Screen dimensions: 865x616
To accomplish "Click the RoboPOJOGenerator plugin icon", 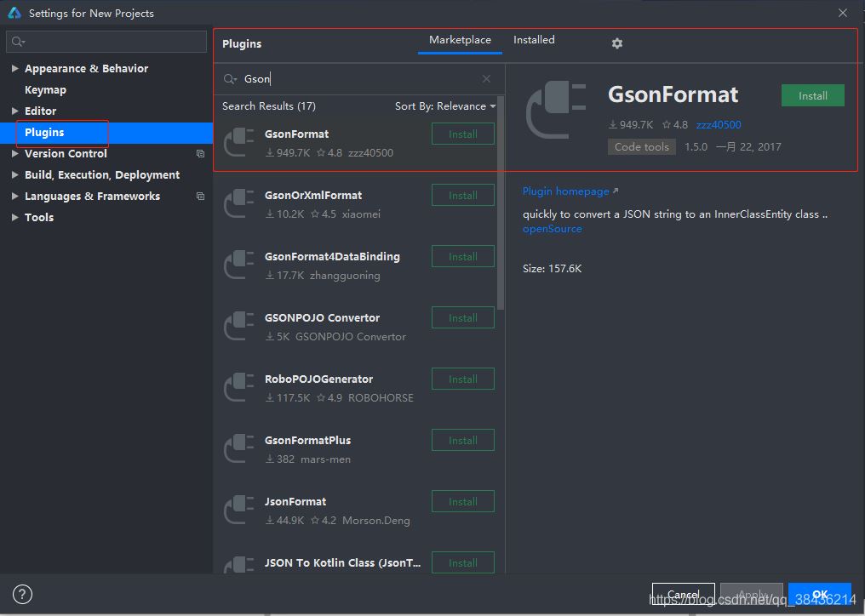I will (x=239, y=387).
